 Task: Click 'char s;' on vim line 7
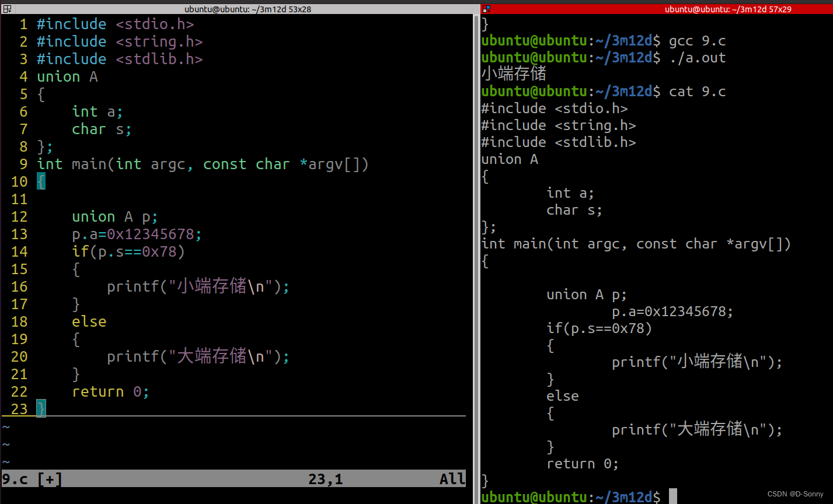[x=102, y=129]
